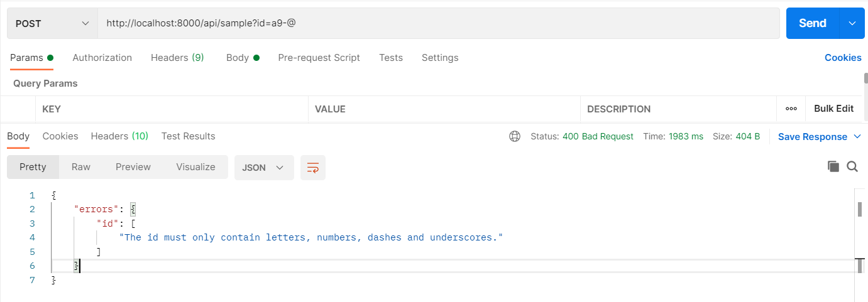
Task: Send the request with the Send button
Action: click(x=812, y=23)
